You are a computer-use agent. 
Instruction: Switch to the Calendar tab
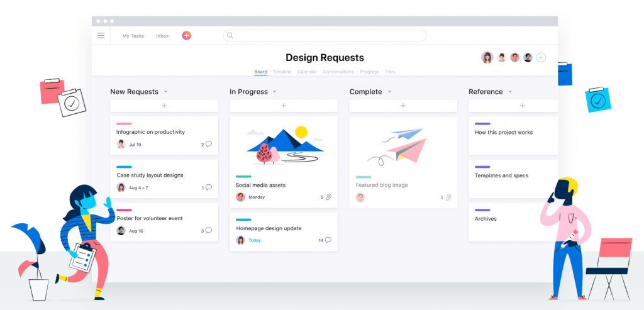[307, 72]
